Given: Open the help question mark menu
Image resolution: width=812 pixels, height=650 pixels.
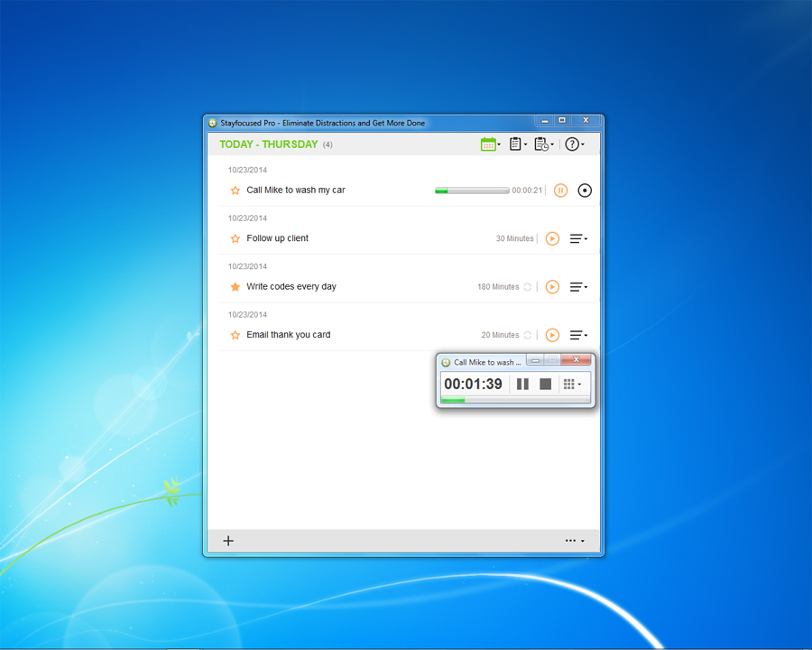Looking at the screenshot, I should [x=573, y=144].
